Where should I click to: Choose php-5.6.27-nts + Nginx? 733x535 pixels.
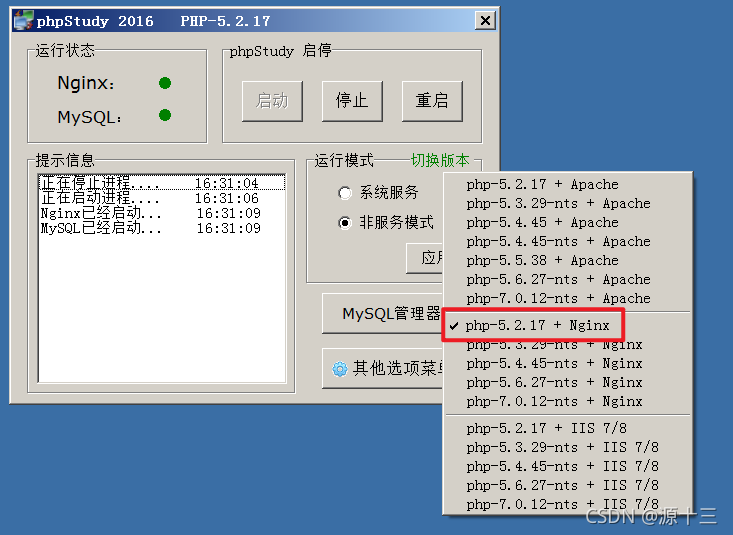pos(567,382)
